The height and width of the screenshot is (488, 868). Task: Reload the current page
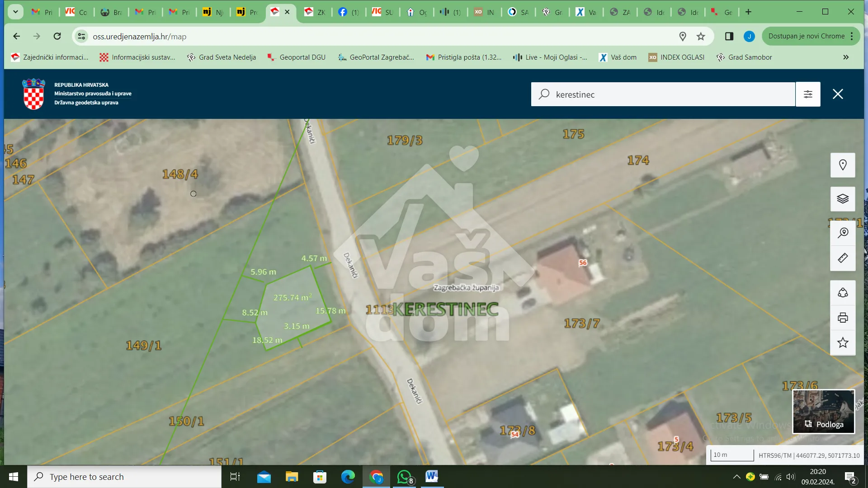(57, 36)
